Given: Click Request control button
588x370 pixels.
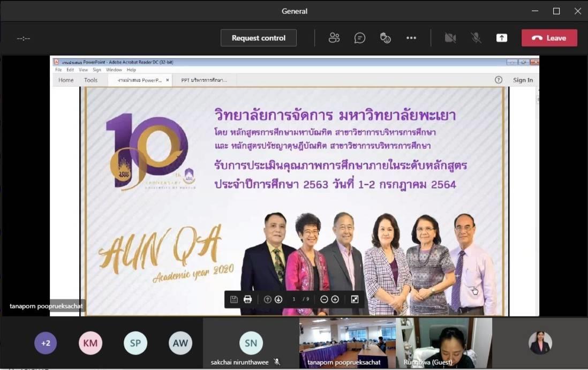Looking at the screenshot, I should click(258, 38).
